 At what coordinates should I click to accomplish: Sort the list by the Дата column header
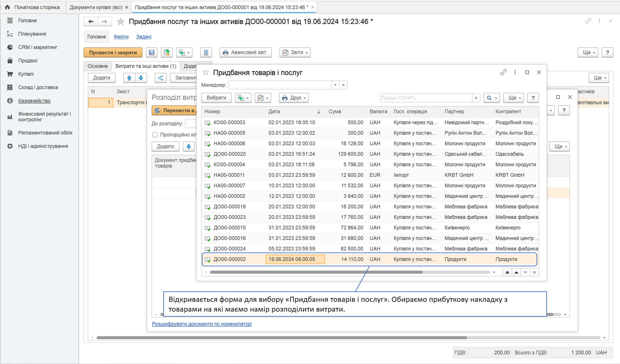pos(294,112)
